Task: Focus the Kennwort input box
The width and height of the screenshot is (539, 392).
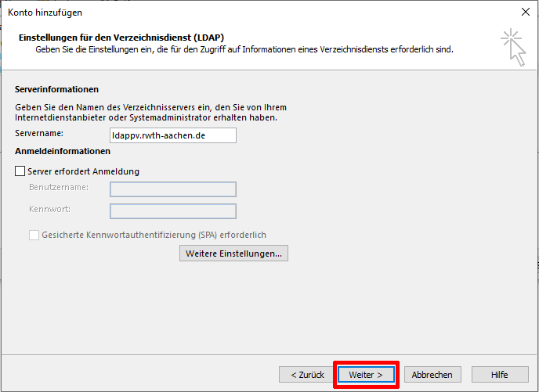Action: point(172,210)
